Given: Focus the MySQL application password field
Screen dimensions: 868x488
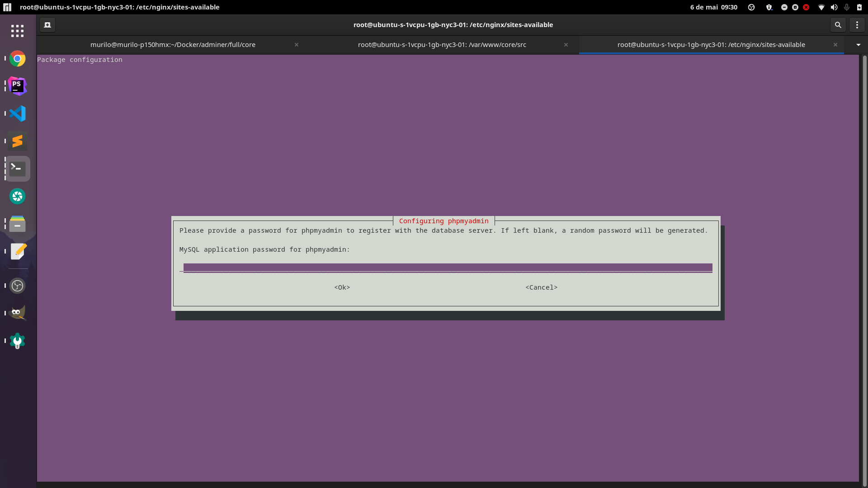Looking at the screenshot, I should pyautogui.click(x=446, y=268).
